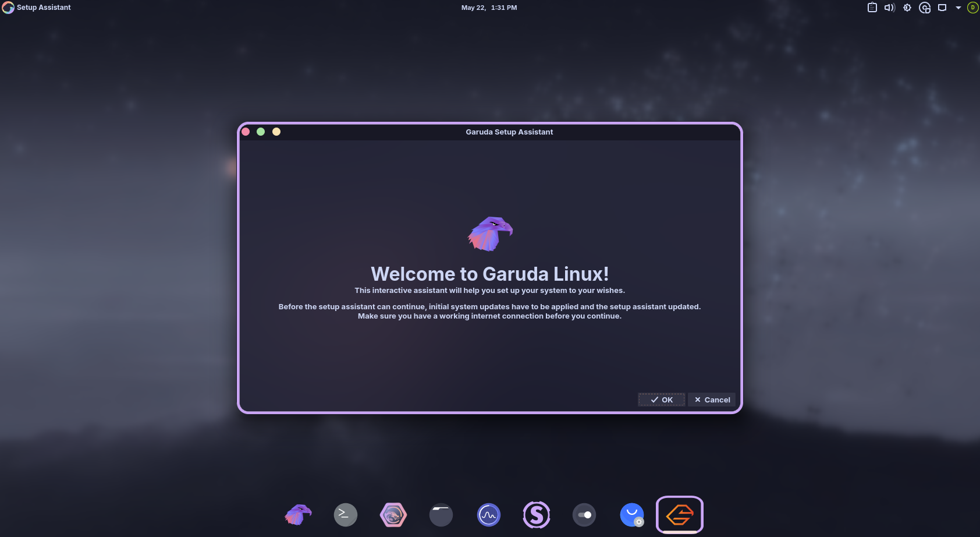Open the Garuda eagle dock launcher
Viewport: 980px width, 537px height.
(x=298, y=515)
